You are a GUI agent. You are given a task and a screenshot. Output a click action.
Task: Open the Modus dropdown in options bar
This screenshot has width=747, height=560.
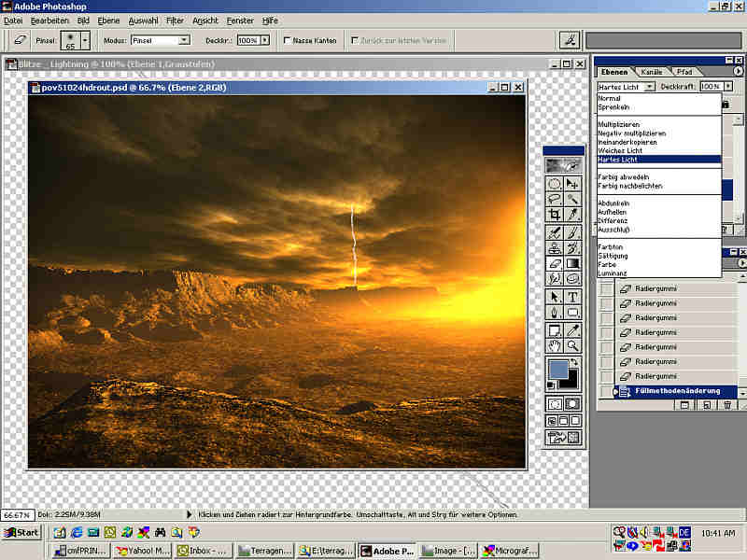coord(183,40)
